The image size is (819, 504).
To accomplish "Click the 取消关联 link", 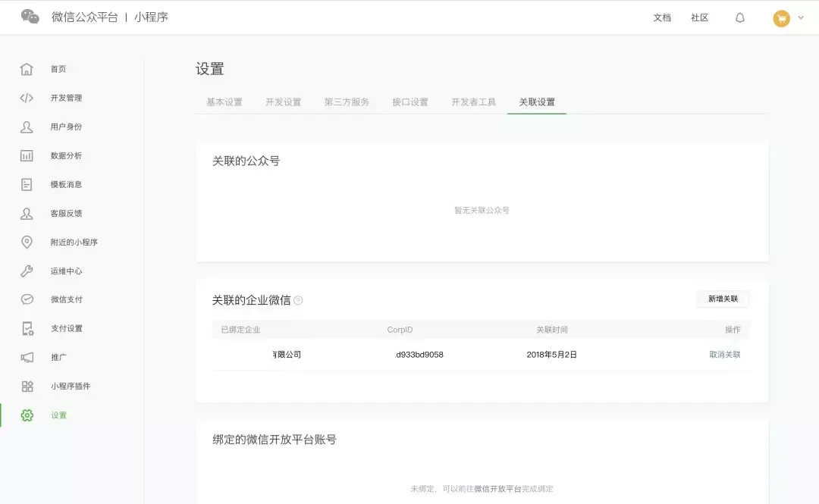I will (x=724, y=355).
